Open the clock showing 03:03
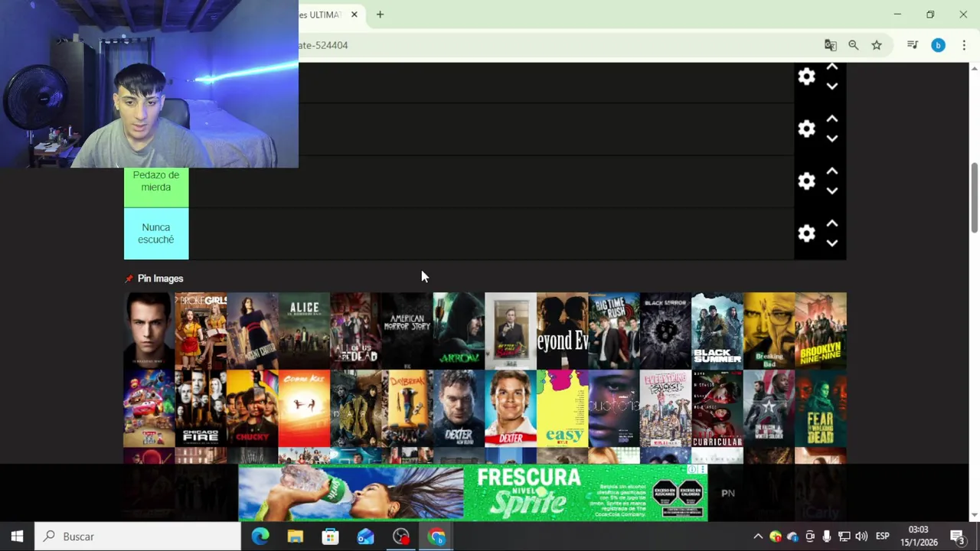Screen dimensions: 980x551 [x=919, y=536]
